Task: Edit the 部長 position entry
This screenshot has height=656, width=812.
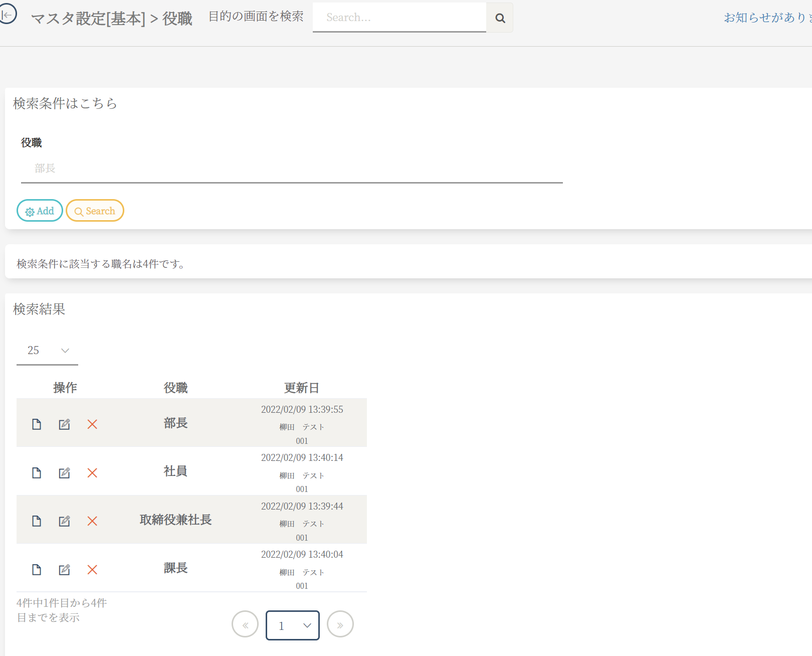Action: coord(64,424)
